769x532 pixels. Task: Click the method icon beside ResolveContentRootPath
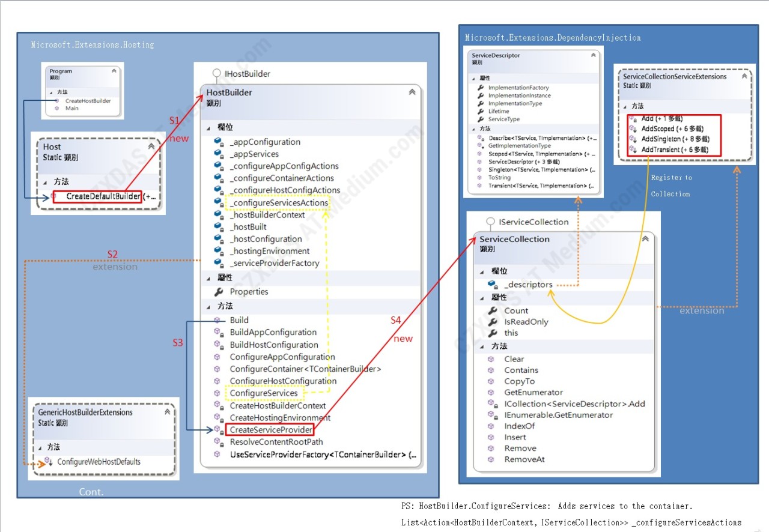pyautogui.click(x=219, y=442)
